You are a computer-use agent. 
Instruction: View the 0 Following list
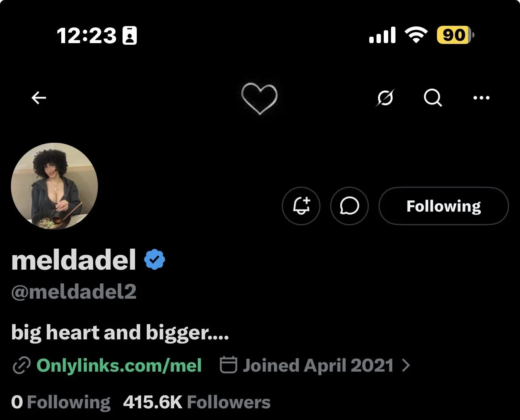(61, 402)
